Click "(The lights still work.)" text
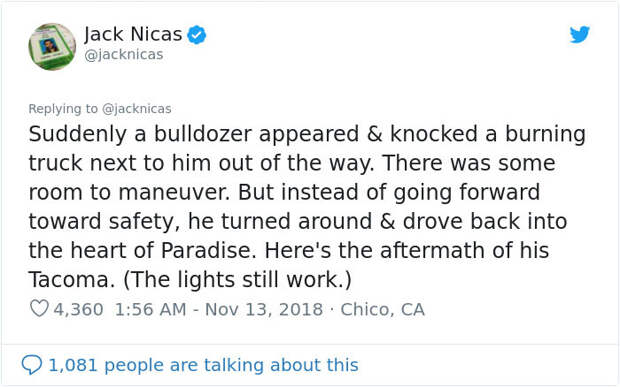Viewport: 620px width, 387px height. click(x=237, y=280)
